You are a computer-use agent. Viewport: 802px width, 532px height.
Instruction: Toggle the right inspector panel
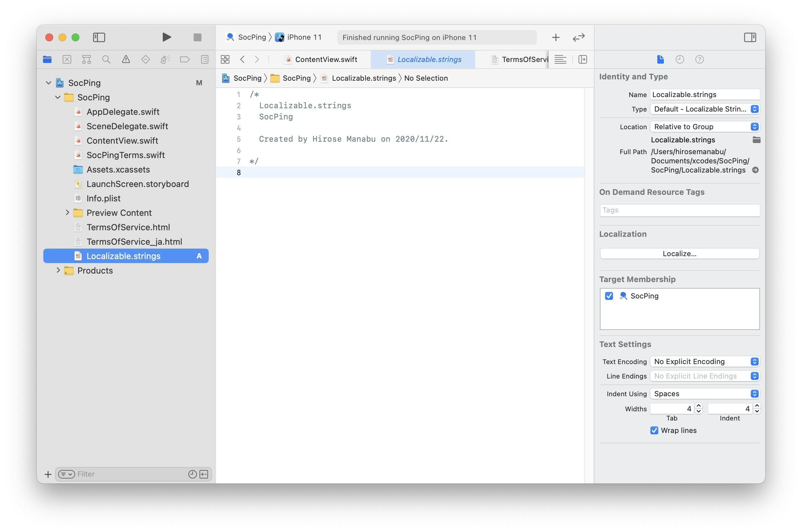click(x=750, y=37)
